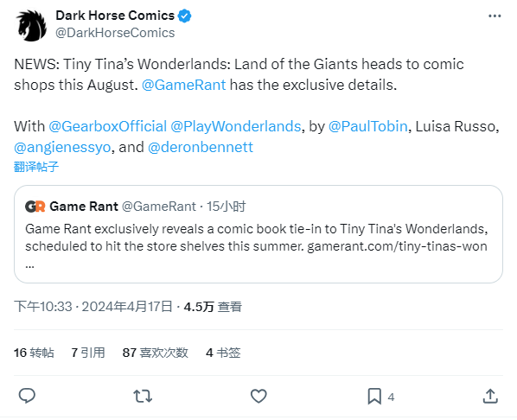View the 87 喜欢次数 likes list

tap(156, 353)
